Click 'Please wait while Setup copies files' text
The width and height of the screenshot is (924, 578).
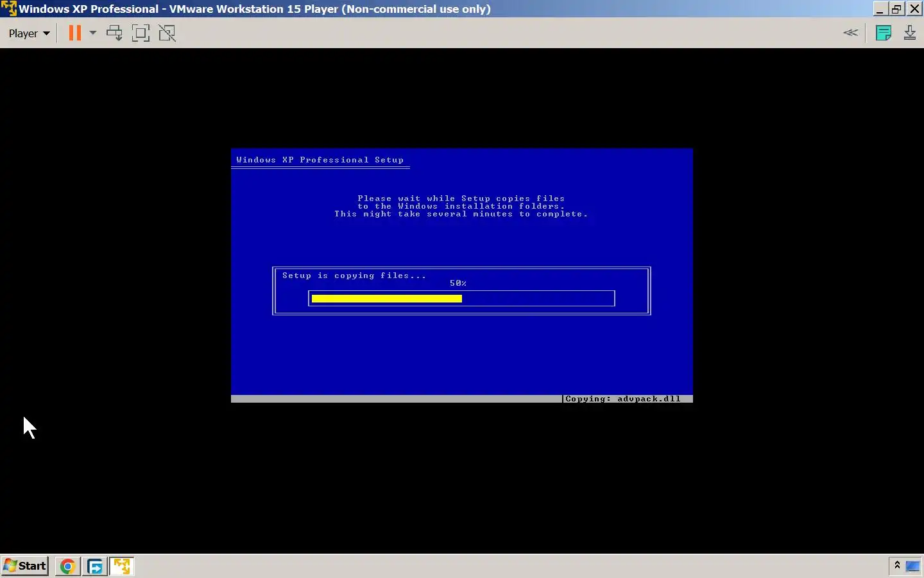coord(461,198)
